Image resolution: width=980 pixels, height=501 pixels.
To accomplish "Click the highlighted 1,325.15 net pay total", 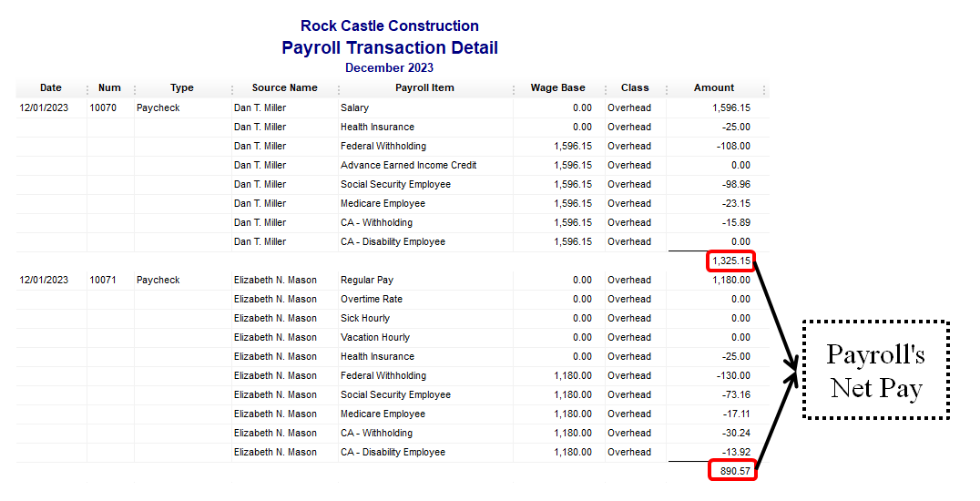I will pyautogui.click(x=731, y=261).
